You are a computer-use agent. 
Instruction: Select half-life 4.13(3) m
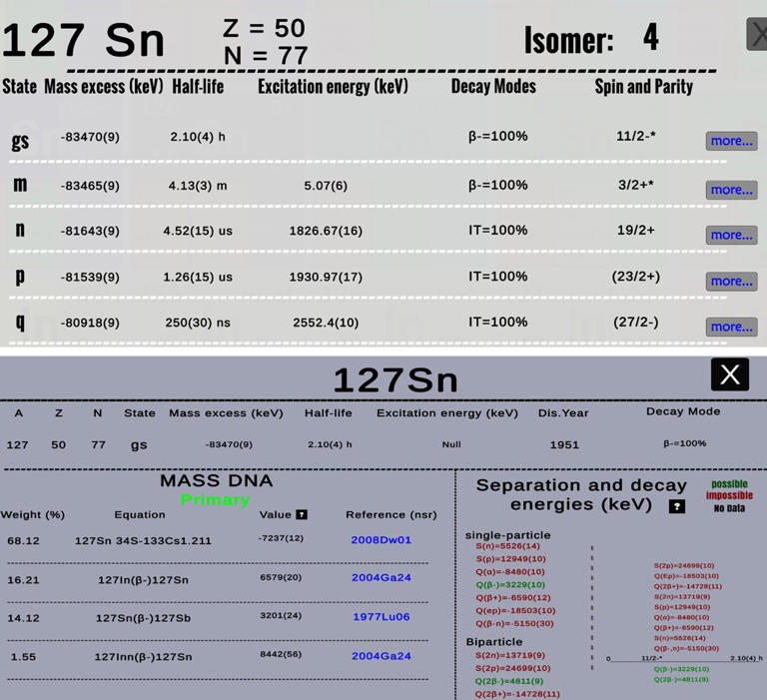(x=198, y=186)
